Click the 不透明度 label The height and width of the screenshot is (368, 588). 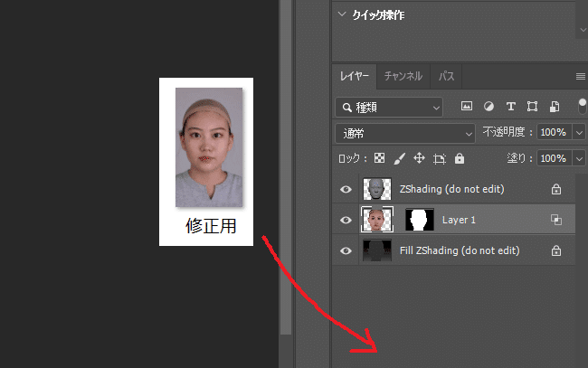[504, 132]
